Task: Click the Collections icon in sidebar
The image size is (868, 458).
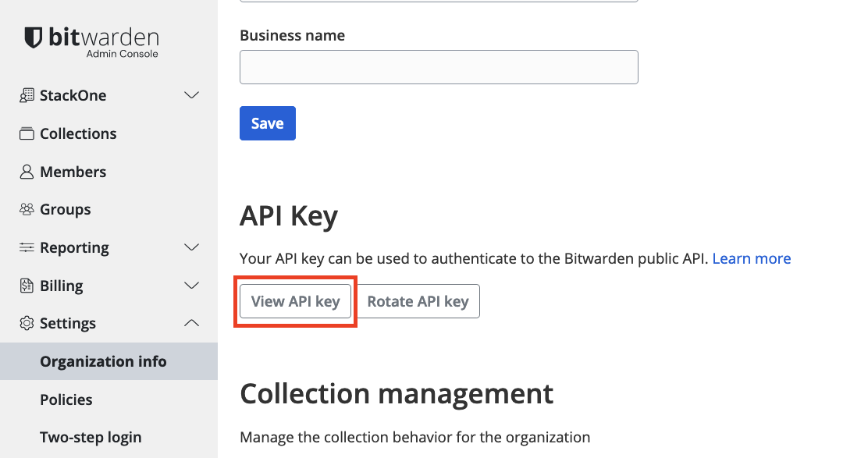Action: [26, 133]
